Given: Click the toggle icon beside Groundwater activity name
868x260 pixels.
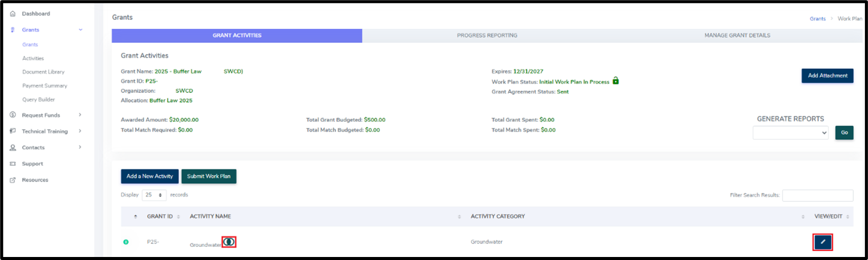Looking at the screenshot, I should point(228,242).
